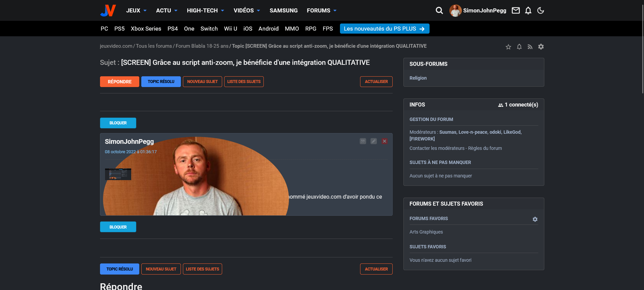Screen dimensions: 644x290
Task: Open the Religion sous-forum link
Action: pyautogui.click(x=418, y=78)
